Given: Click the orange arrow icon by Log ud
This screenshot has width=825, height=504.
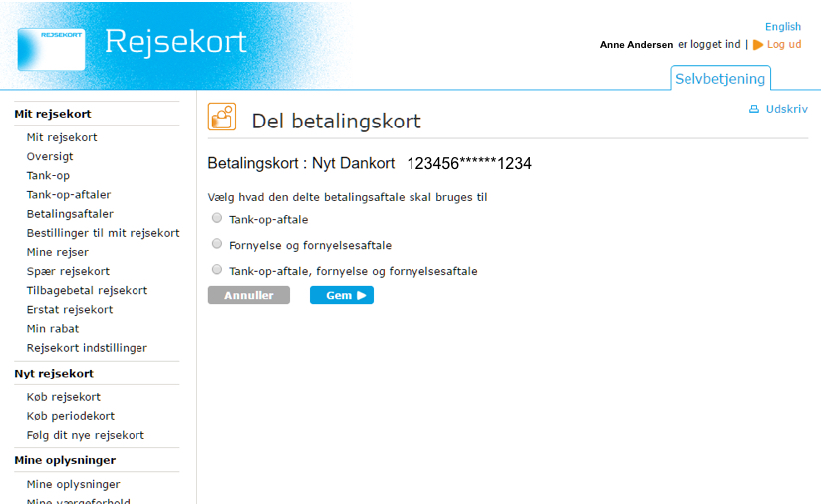Looking at the screenshot, I should point(758,45).
